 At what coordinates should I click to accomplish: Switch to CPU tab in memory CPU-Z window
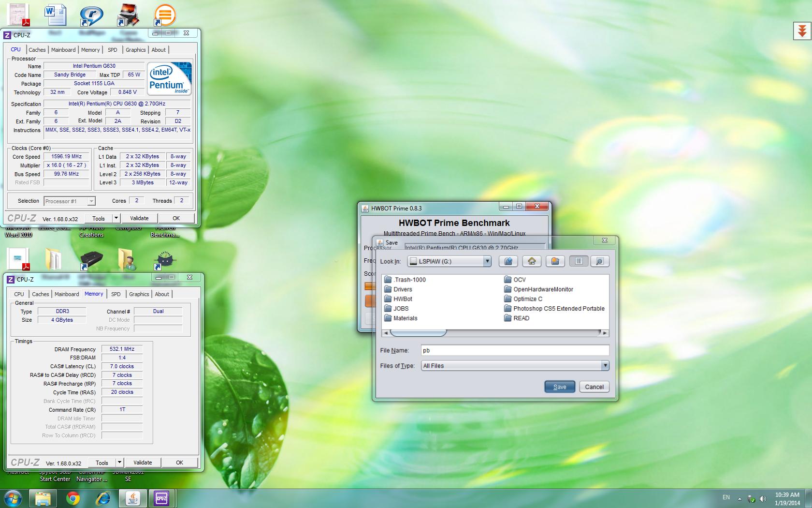[x=19, y=294]
